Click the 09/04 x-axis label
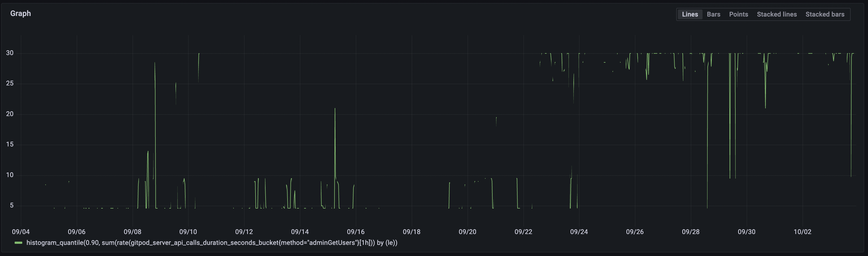The width and height of the screenshot is (868, 256). 21,232
